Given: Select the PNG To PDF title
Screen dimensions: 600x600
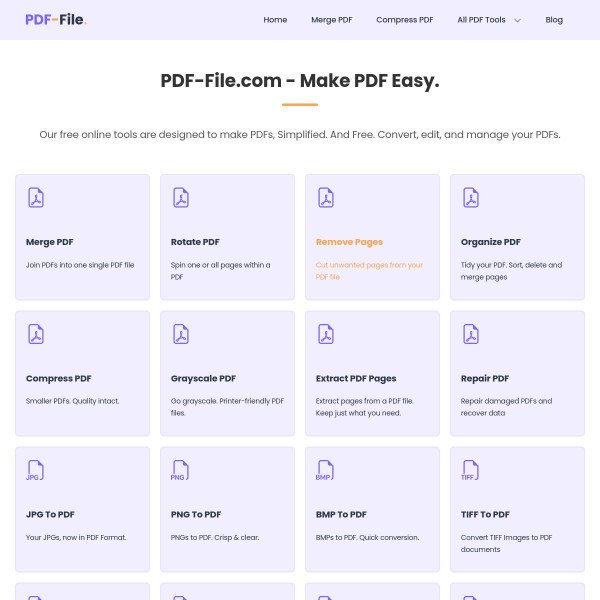Looking at the screenshot, I should tap(196, 514).
